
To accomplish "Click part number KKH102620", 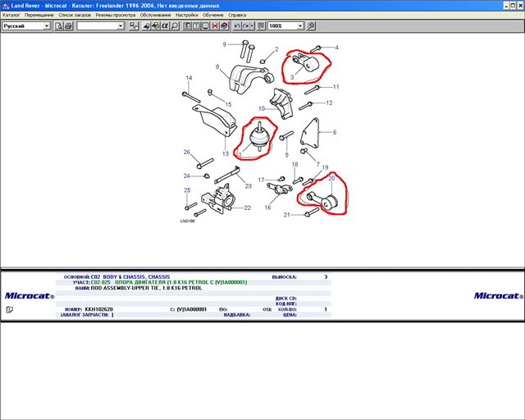I will (98, 309).
